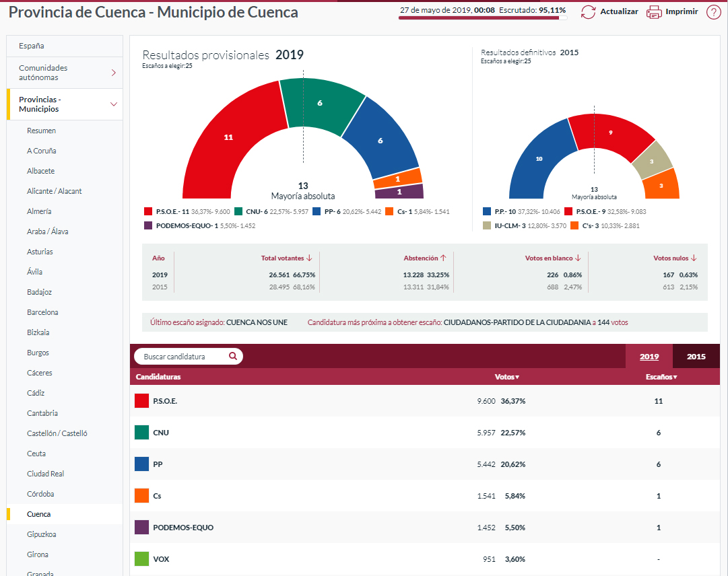Viewport: 728px width, 576px height.
Task: Navigate to España results
Action: [32, 46]
